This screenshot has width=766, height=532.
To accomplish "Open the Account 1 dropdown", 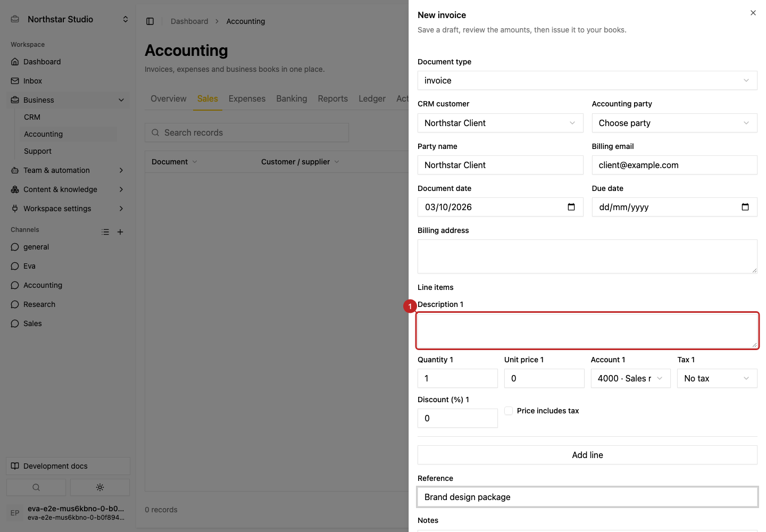I will tap(630, 378).
